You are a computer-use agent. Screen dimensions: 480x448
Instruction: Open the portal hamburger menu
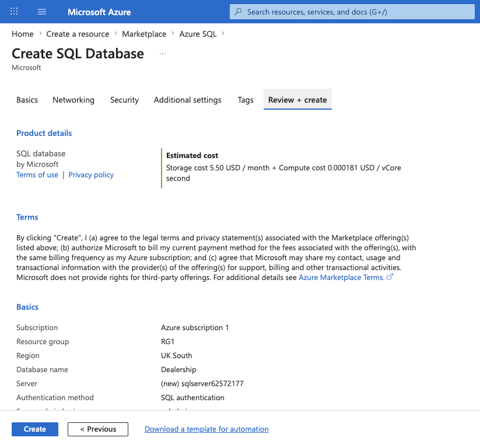(42, 12)
